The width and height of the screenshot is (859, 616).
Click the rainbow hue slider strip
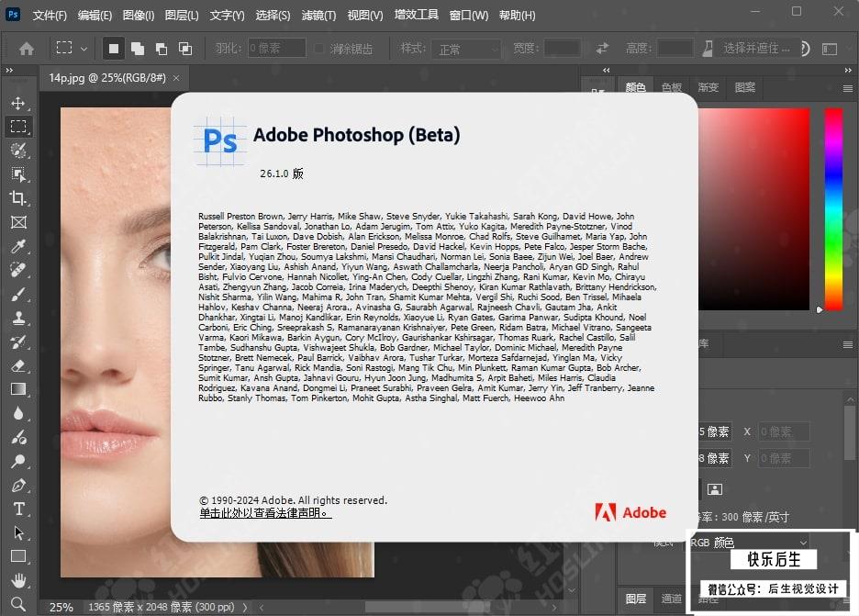(834, 208)
